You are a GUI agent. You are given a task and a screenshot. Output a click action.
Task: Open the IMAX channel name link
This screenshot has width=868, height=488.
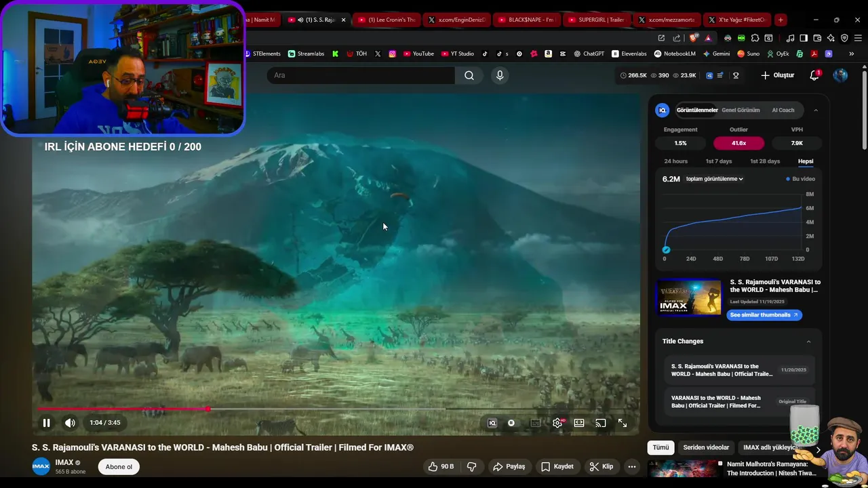coord(64,463)
